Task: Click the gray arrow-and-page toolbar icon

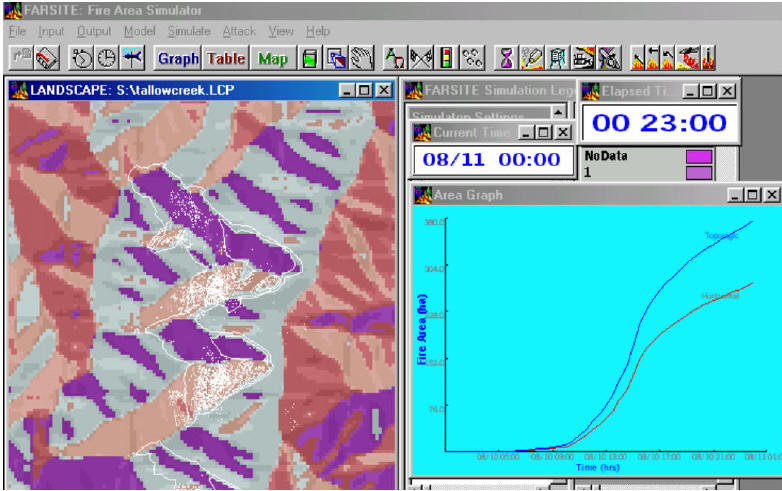Action: click(x=21, y=58)
